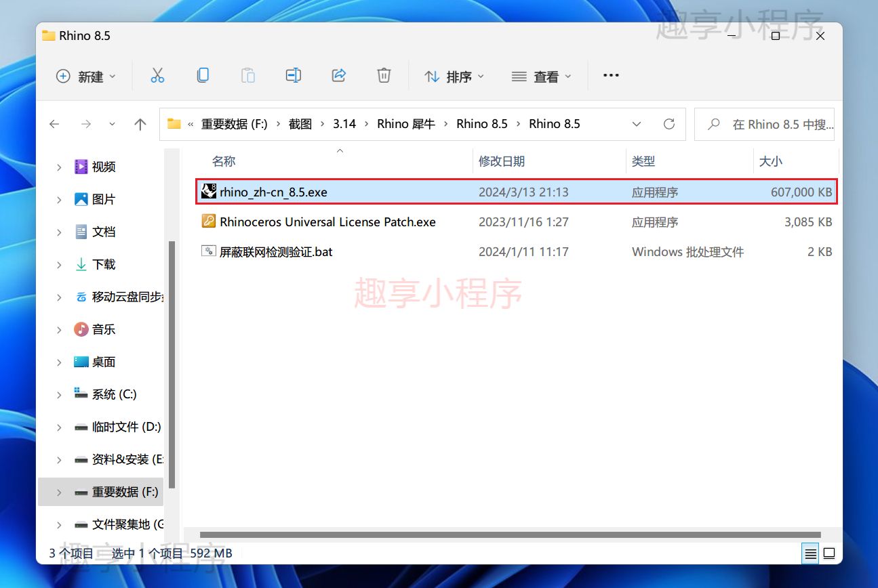Screen dimensions: 878x588
Task: Navigate to 重要数据 (F:) in breadcrumb
Action: click(235, 124)
